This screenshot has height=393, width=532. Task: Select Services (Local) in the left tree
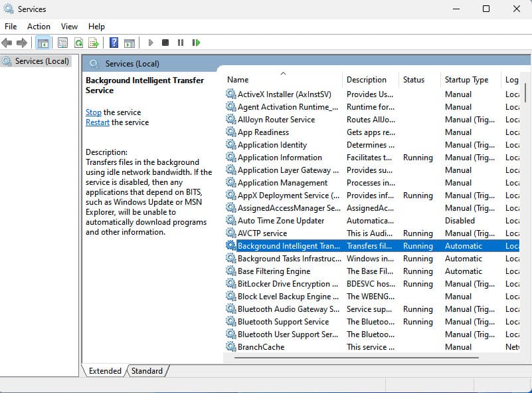coord(42,61)
